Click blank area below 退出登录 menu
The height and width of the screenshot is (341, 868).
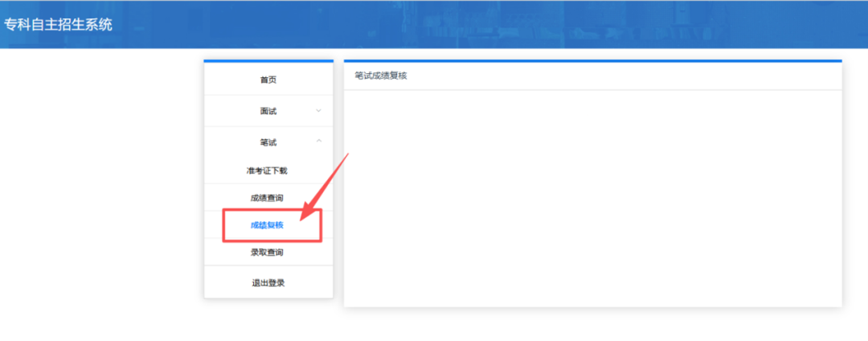click(268, 320)
